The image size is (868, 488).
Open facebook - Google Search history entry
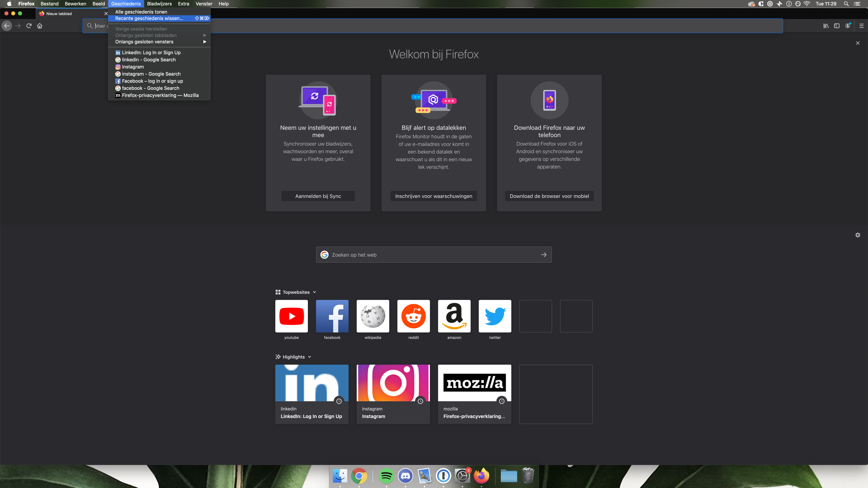159,88
